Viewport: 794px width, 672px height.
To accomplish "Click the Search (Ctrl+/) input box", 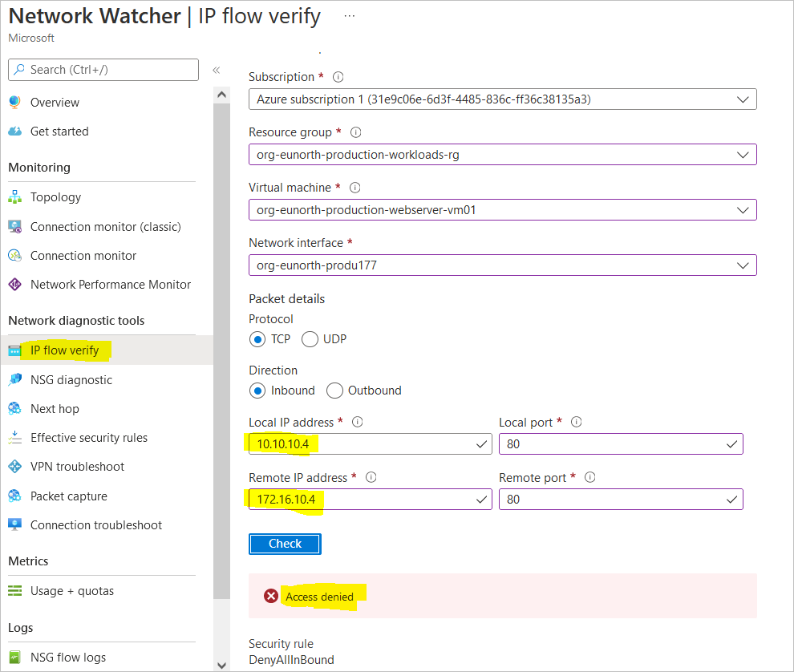I will (103, 70).
